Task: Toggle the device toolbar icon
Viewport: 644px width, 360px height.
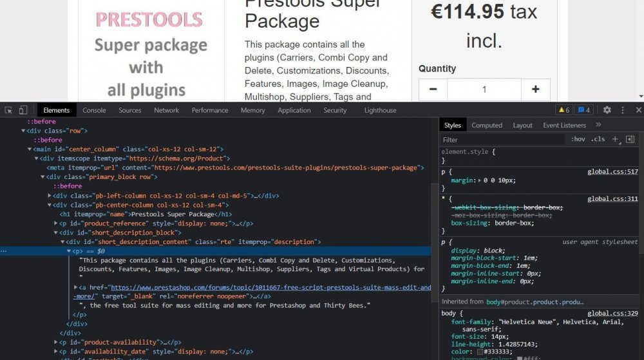Action: [23, 110]
